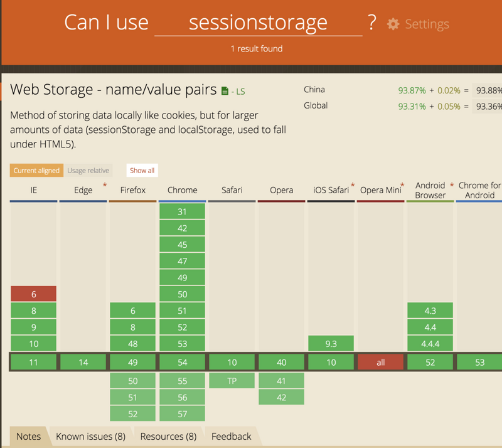Click the Edge column asterisk note
502x448 pixels.
pyautogui.click(x=105, y=185)
